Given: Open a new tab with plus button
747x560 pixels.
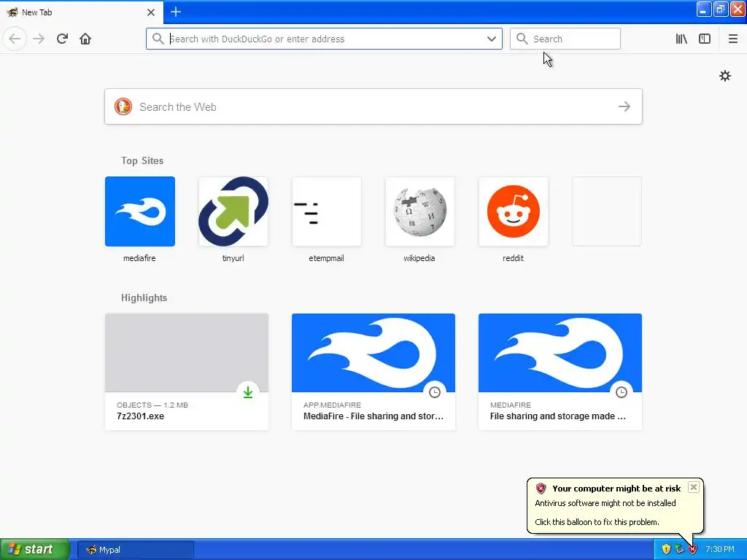Looking at the screenshot, I should pos(176,12).
